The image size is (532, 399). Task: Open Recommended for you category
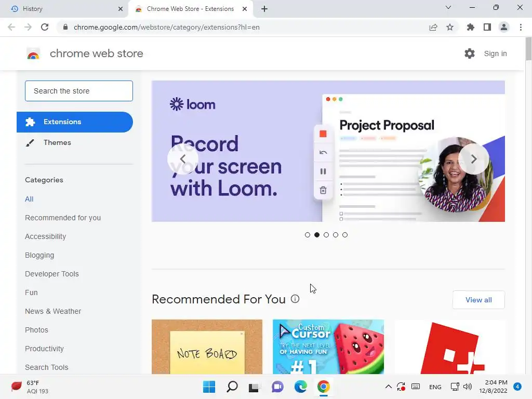click(63, 218)
